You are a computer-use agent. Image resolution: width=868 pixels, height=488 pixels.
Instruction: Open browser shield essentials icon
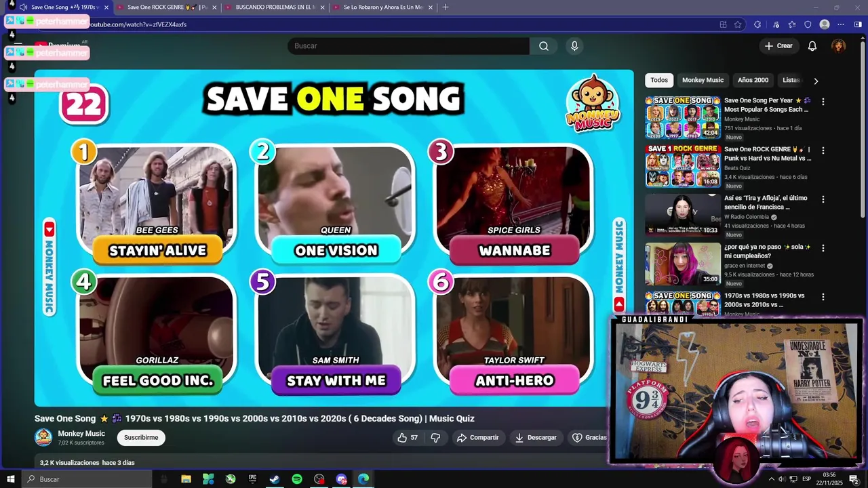click(808, 24)
